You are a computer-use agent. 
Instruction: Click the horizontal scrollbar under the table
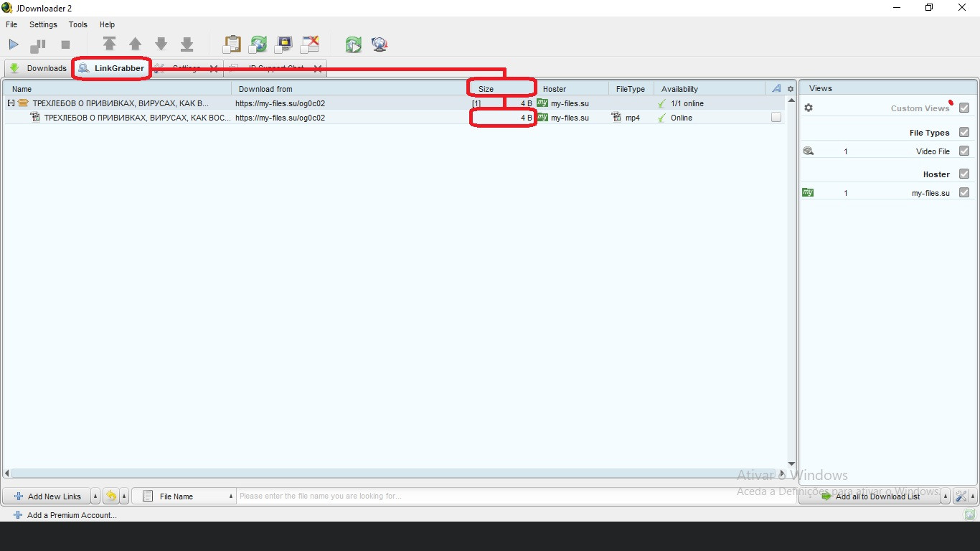pyautogui.click(x=395, y=474)
